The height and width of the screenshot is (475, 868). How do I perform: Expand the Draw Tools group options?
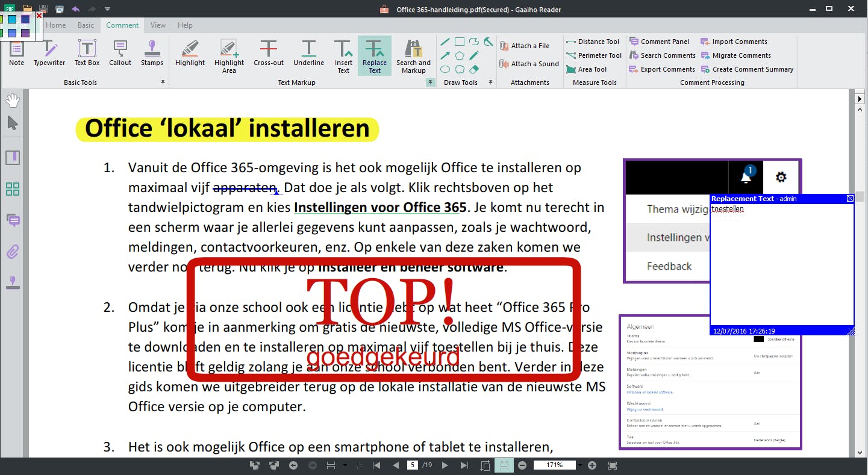click(490, 82)
